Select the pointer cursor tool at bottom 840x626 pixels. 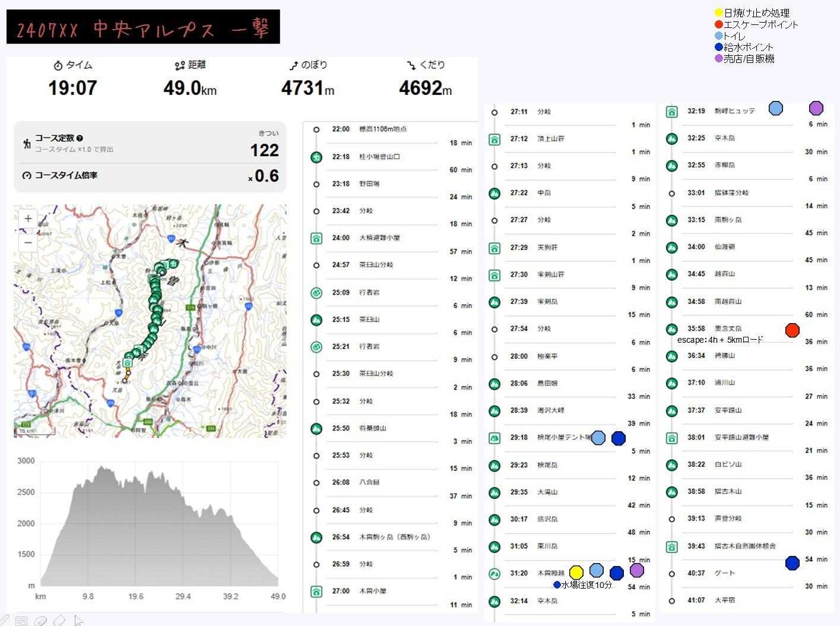[78, 621]
